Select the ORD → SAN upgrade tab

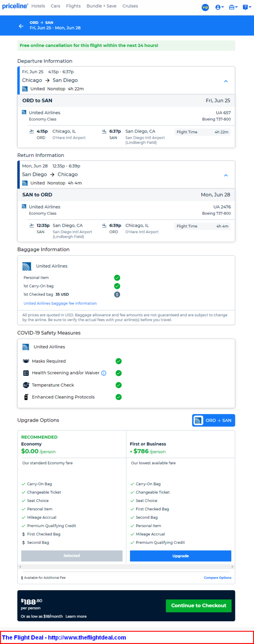pos(213,420)
